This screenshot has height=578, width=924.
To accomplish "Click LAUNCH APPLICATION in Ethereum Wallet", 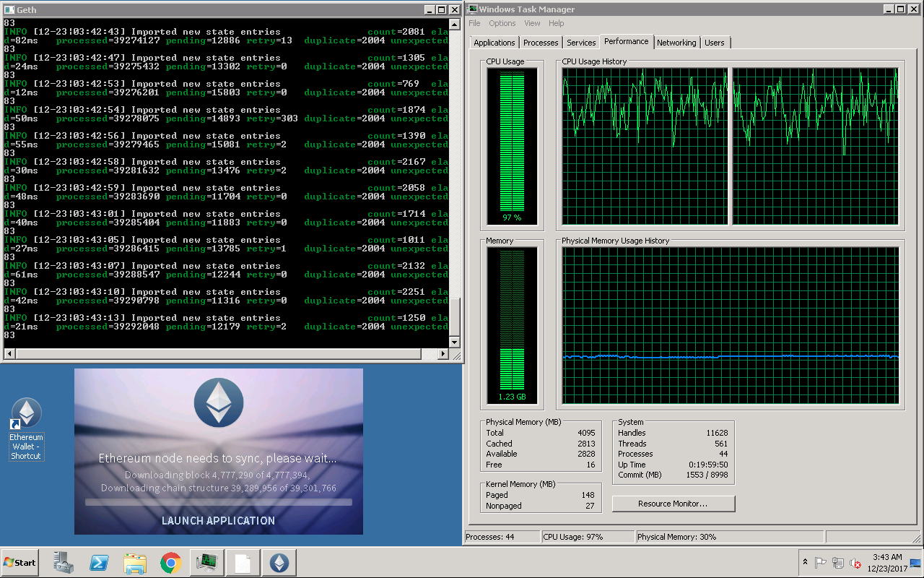I will point(218,520).
